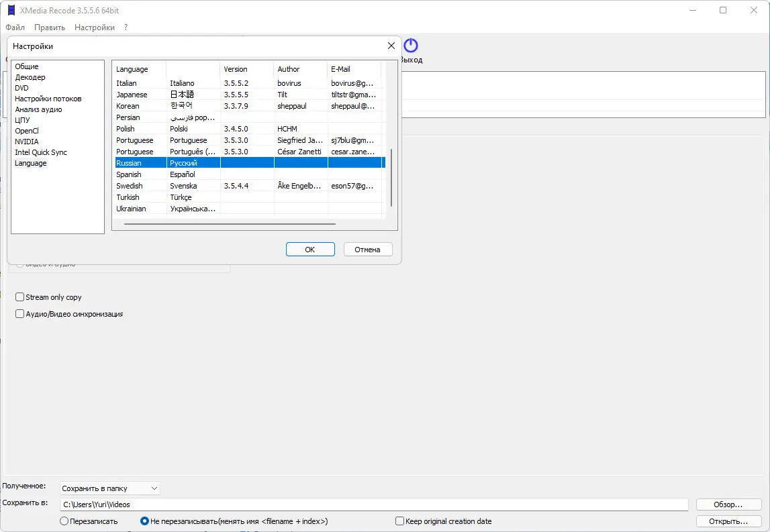Select the Italian language row
Screen dimensions: 770x532
point(248,83)
